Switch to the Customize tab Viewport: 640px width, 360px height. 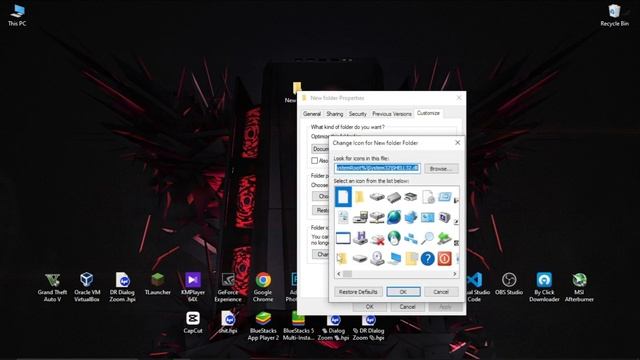pos(428,113)
